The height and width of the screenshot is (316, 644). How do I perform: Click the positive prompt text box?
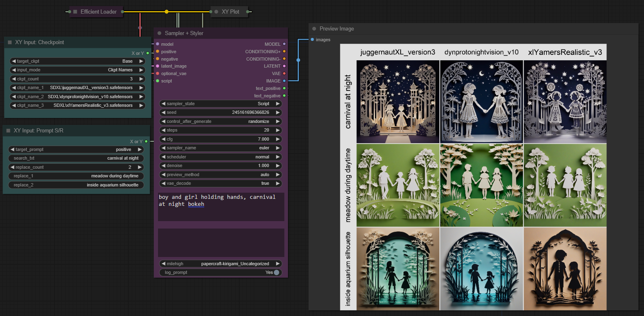pyautogui.click(x=221, y=206)
